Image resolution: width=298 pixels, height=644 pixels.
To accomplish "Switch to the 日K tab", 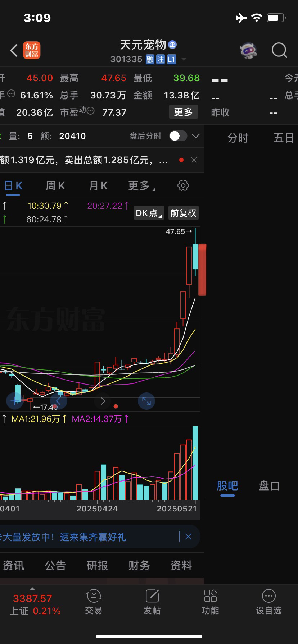I will pyautogui.click(x=13, y=186).
